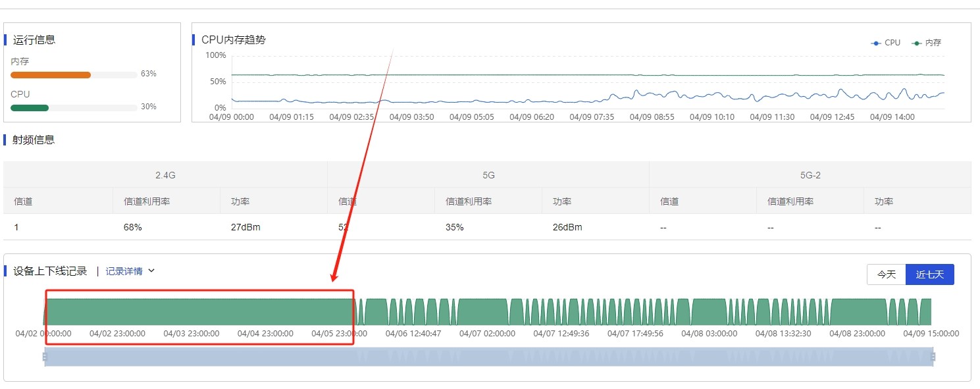Select the 近七天 time range button

(929, 274)
